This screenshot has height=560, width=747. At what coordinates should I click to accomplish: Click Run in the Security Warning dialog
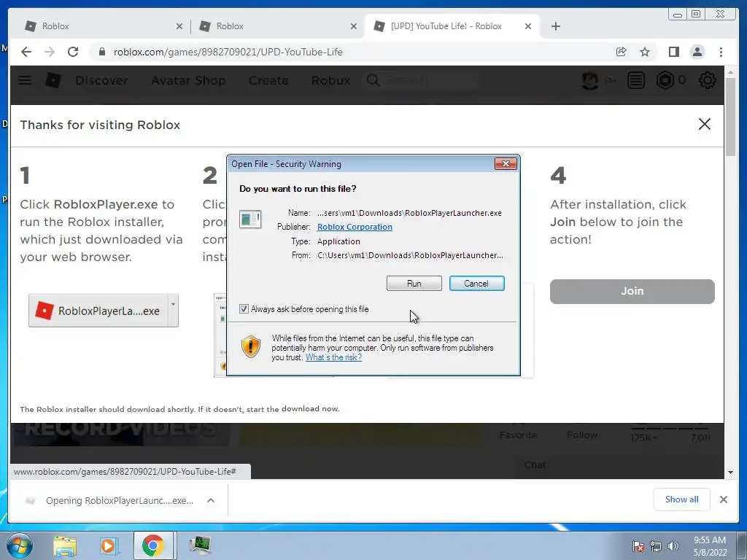tap(414, 284)
